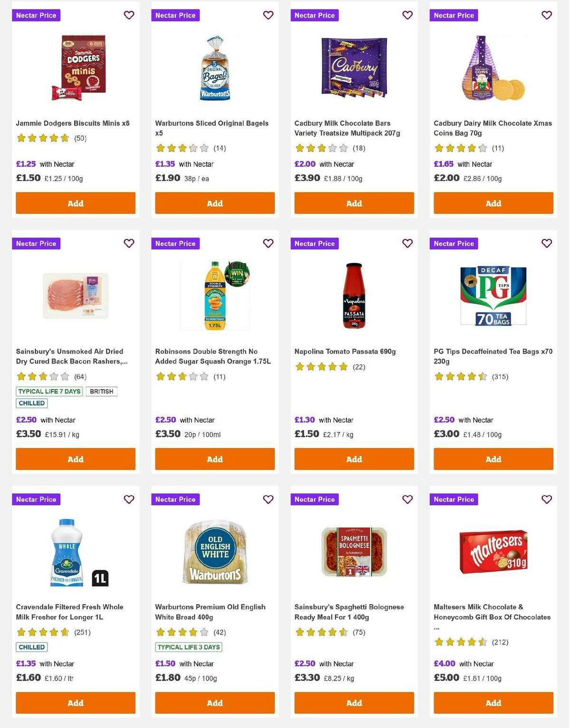The image size is (570, 728).
Task: Favourite the Cadbury Dairy Milk Xmas Coins Bag
Action: coord(546,15)
